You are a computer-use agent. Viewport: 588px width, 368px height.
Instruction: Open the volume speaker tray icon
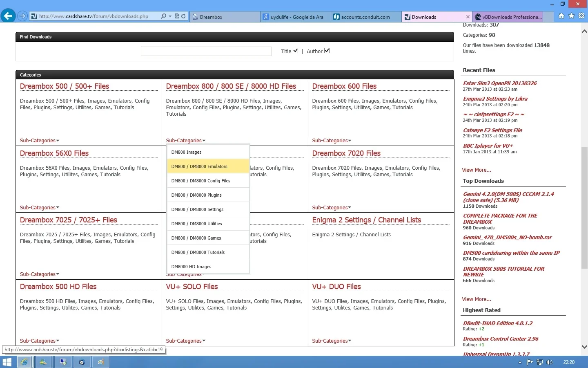(550, 362)
